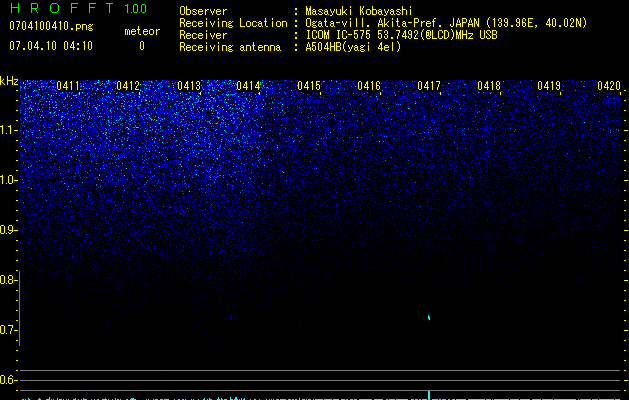Click the Ogata-vill. Akita-Pref. receiving location text

[446, 23]
